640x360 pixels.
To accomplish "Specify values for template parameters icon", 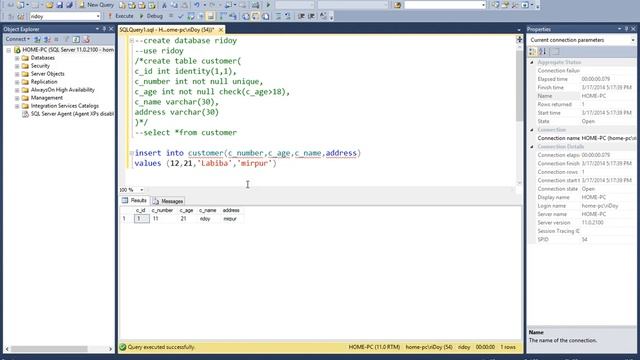I will click(323, 16).
